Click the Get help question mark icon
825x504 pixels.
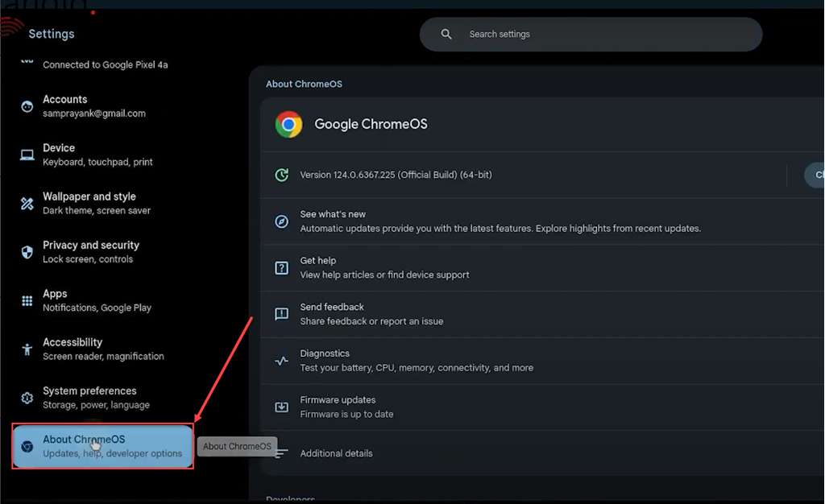281,268
